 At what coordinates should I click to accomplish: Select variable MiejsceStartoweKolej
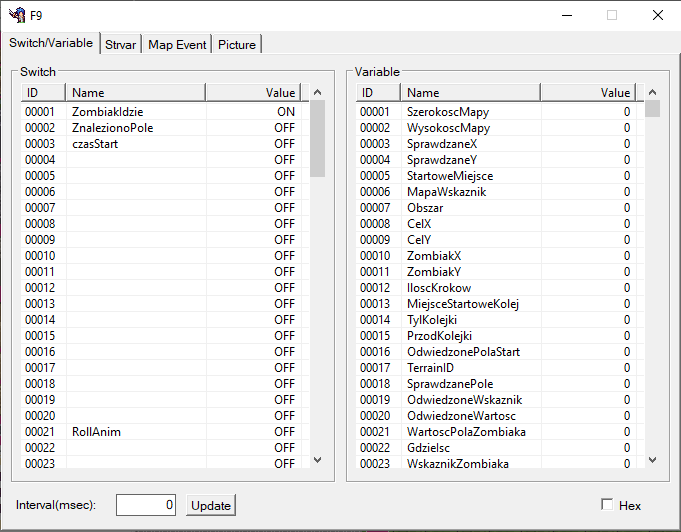[x=500, y=304]
